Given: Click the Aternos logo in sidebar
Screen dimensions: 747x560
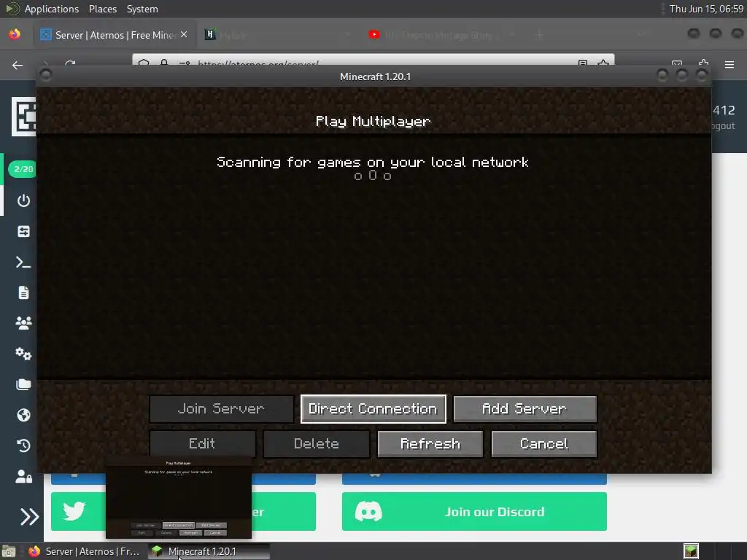Looking at the screenshot, I should click(x=24, y=117).
